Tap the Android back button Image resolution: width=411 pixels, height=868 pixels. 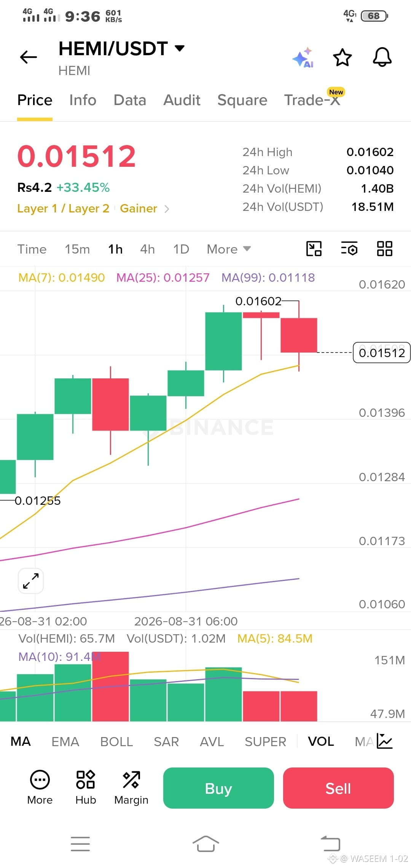[330, 843]
